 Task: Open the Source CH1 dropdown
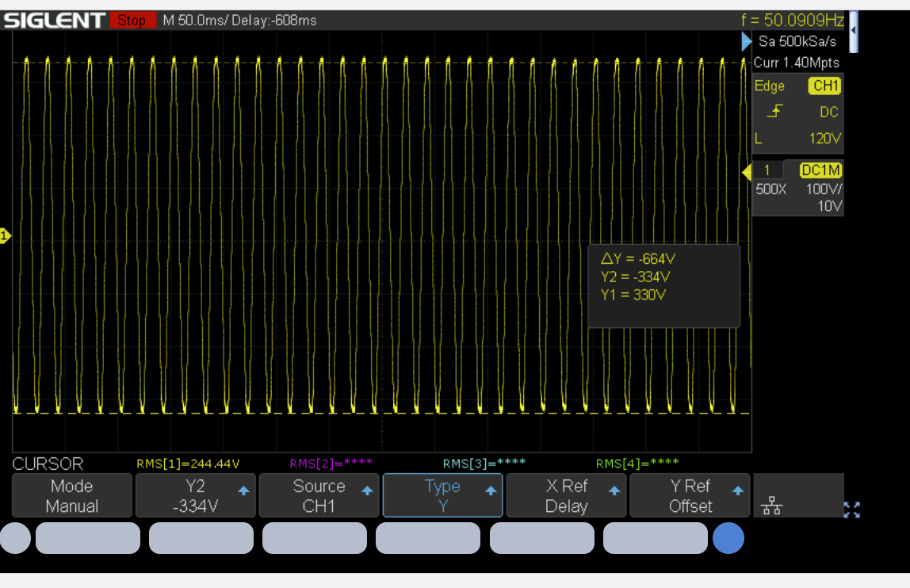click(x=319, y=496)
